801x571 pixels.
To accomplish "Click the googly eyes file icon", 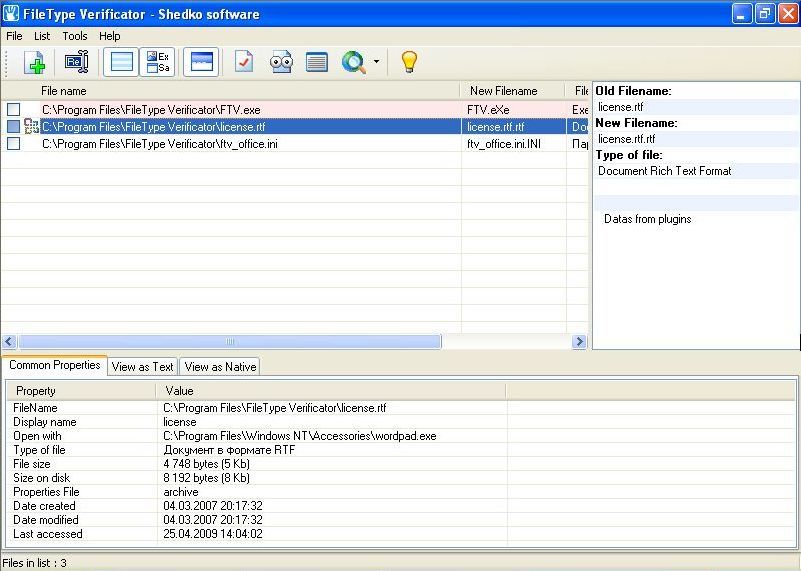I will [281, 62].
